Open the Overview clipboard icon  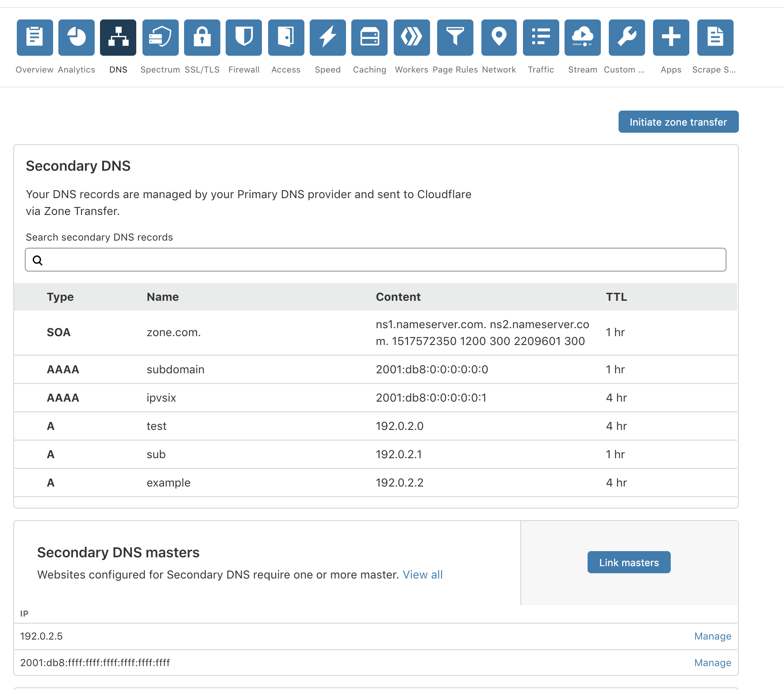(x=35, y=38)
